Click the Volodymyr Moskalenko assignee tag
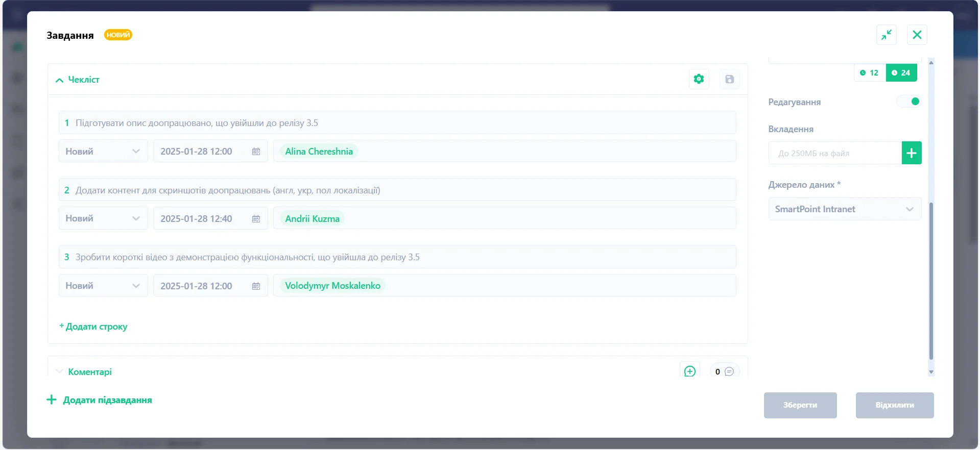The width and height of the screenshot is (980, 450). coord(332,286)
